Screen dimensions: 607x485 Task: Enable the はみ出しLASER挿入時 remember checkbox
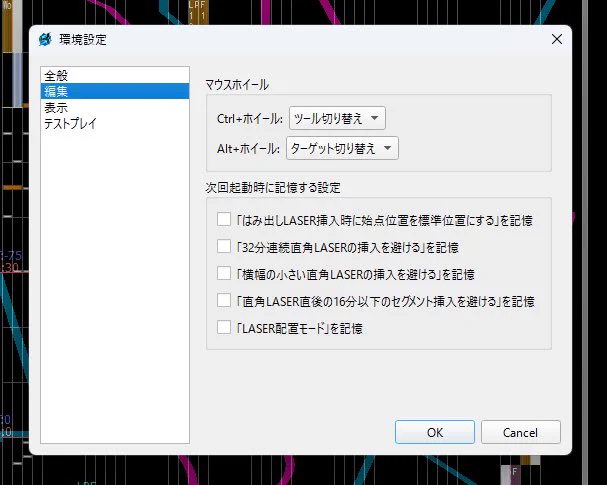click(224, 219)
